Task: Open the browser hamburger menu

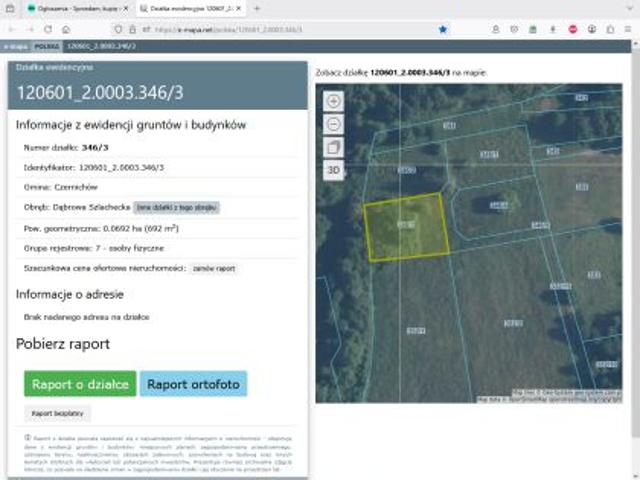Action: tap(629, 29)
